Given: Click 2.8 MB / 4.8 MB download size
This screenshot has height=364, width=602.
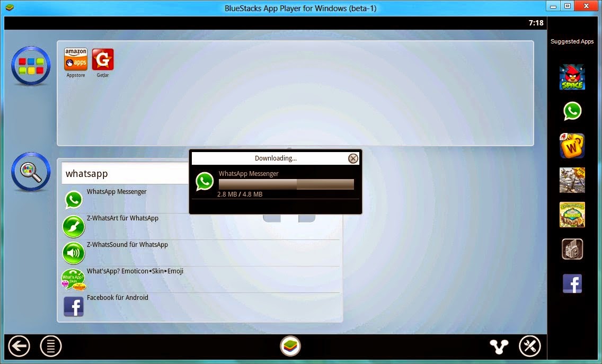Looking at the screenshot, I should pos(240,194).
